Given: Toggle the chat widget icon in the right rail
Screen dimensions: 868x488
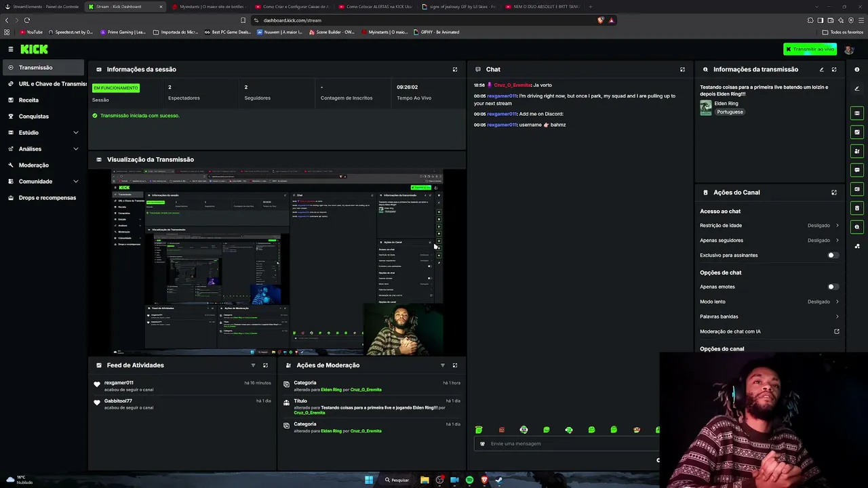Looking at the screenshot, I should [857, 170].
